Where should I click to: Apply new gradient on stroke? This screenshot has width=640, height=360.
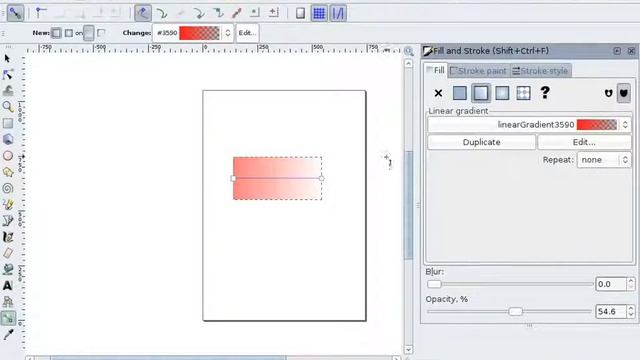click(x=101, y=33)
